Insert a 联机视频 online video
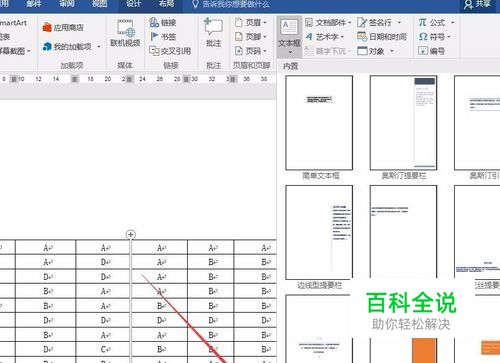Viewport: 500px width, 363px height. click(x=125, y=33)
